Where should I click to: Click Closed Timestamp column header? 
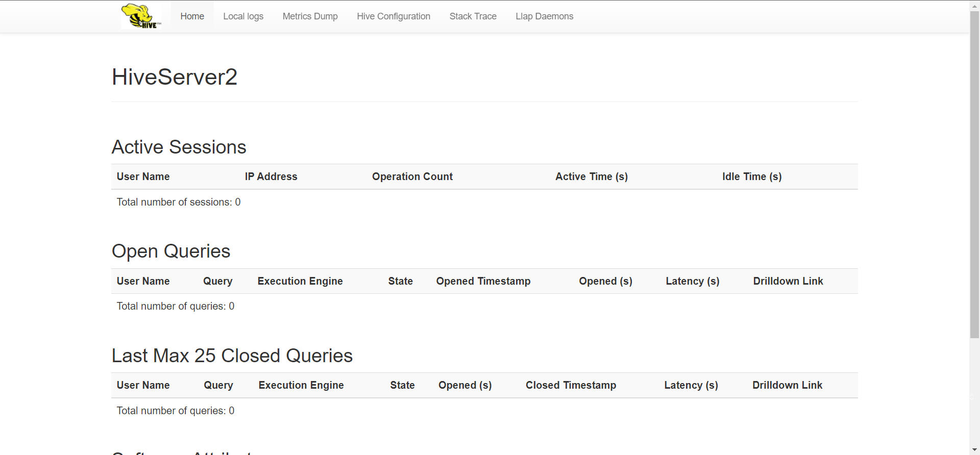(x=571, y=385)
